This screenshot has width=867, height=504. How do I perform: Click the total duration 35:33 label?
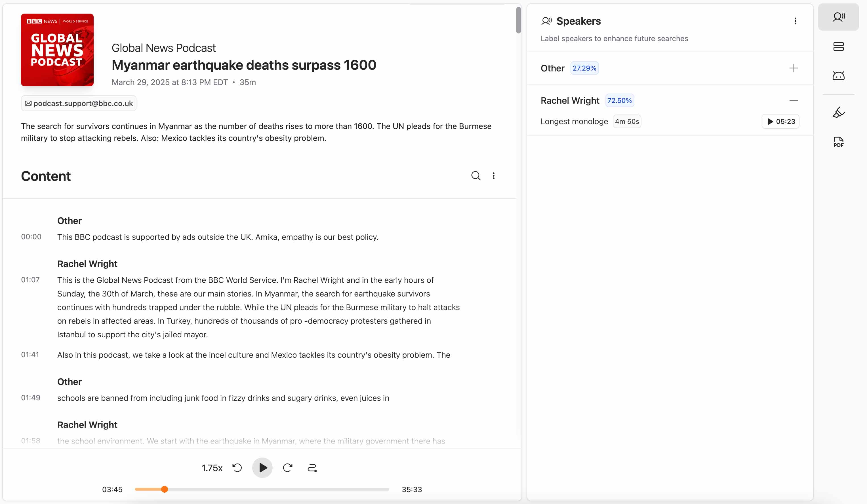pyautogui.click(x=412, y=489)
